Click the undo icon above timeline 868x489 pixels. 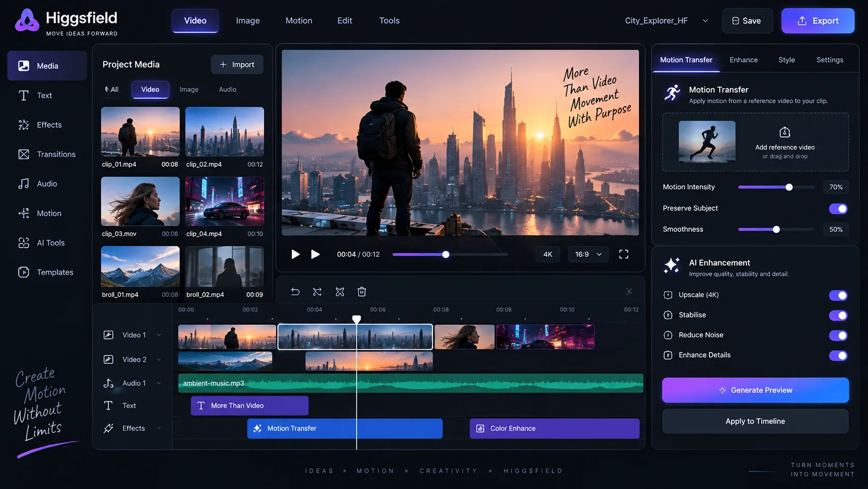(295, 292)
